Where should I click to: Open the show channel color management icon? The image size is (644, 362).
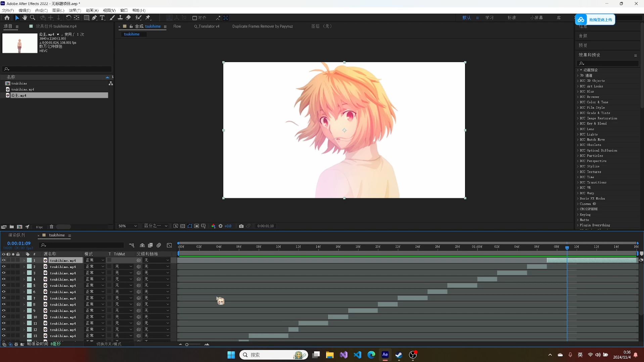click(x=213, y=226)
